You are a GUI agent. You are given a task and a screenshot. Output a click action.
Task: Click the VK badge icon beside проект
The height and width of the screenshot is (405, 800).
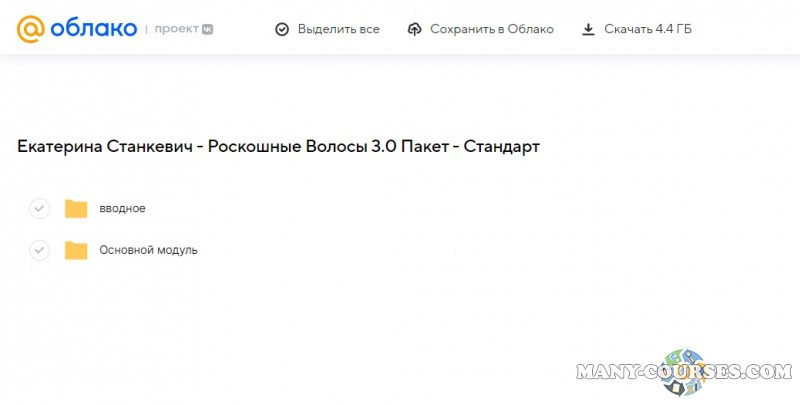(x=207, y=29)
